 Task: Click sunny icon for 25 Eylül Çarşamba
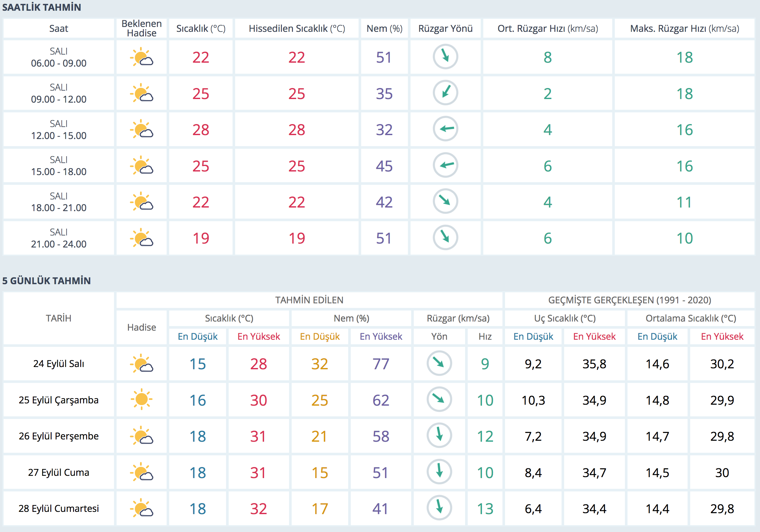pos(142,399)
